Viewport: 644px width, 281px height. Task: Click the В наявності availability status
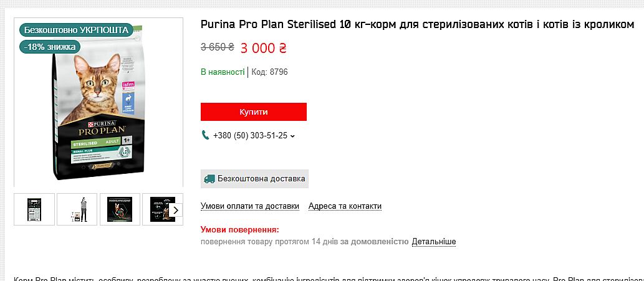coord(223,72)
